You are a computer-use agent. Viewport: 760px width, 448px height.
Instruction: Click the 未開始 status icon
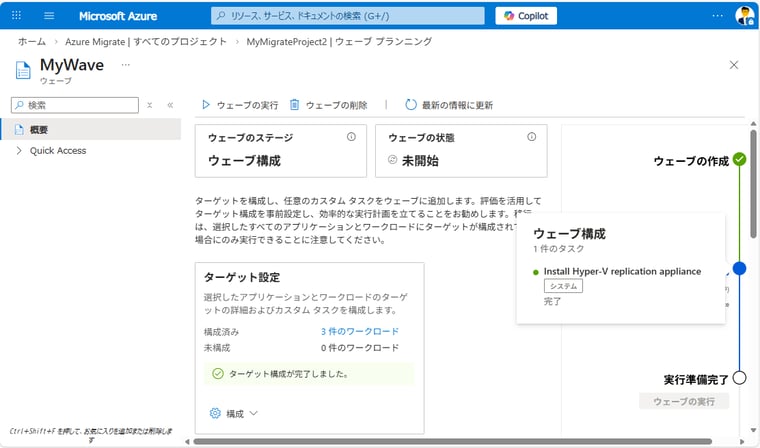tap(393, 160)
